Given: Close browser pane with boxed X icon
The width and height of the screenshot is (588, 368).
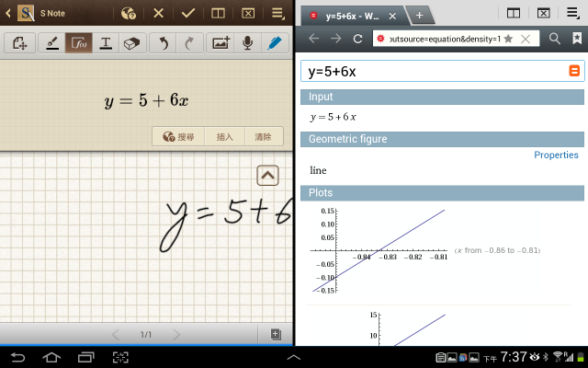Looking at the screenshot, I should pyautogui.click(x=543, y=14).
